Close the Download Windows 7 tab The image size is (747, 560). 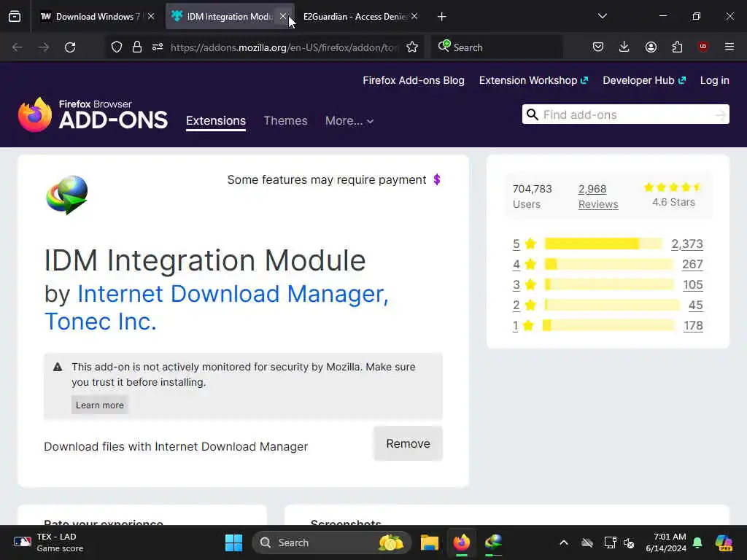coord(151,17)
